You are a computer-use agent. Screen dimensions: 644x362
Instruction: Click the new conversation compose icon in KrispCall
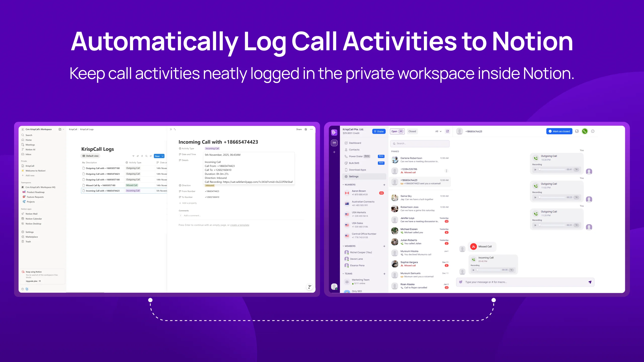448,131
